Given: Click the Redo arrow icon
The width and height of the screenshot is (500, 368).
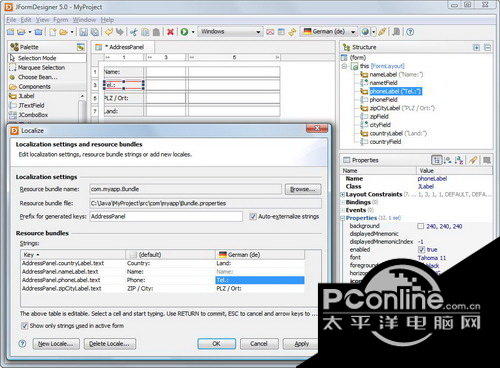Looking at the screenshot, I should [x=119, y=32].
